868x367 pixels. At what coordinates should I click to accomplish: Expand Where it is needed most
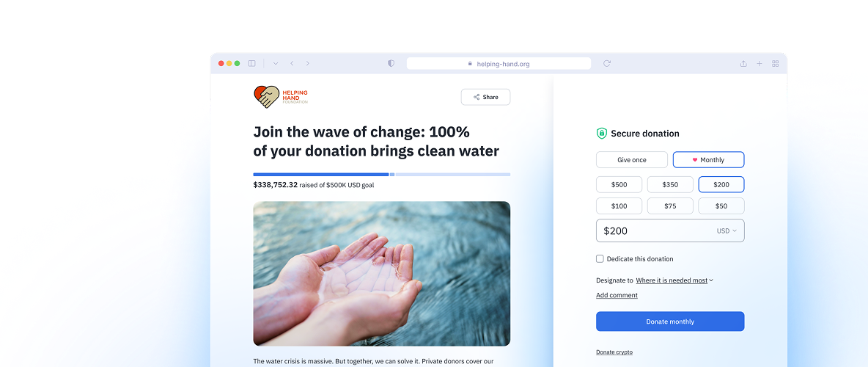[x=674, y=280]
